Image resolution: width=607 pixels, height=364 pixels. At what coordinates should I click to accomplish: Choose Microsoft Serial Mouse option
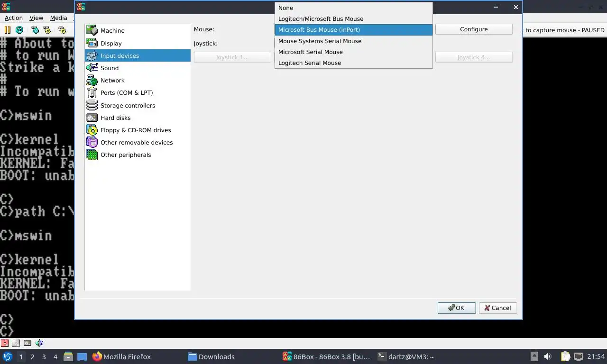pos(353,52)
